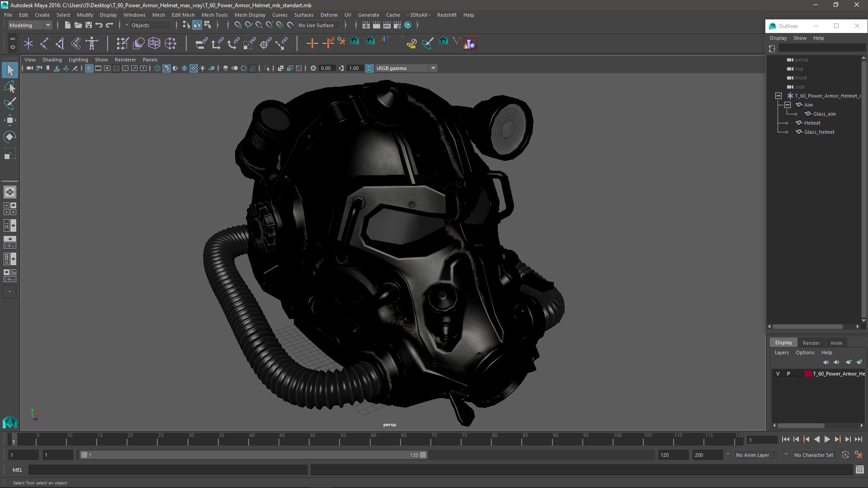Screen dimensions: 868x488
Task: Click the skeleton figure shelf icon
Action: pyautogui.click(x=92, y=43)
